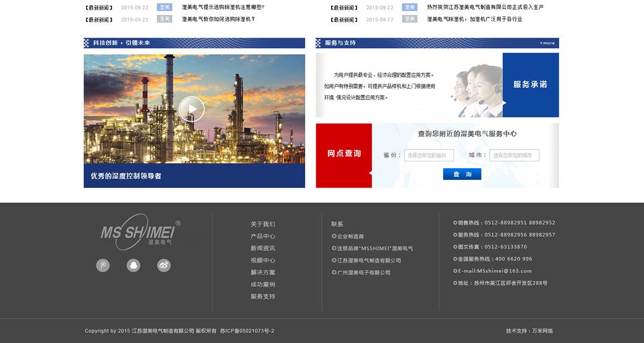Click the MS SHIMEI footer logo
644x343 pixels.
click(141, 232)
